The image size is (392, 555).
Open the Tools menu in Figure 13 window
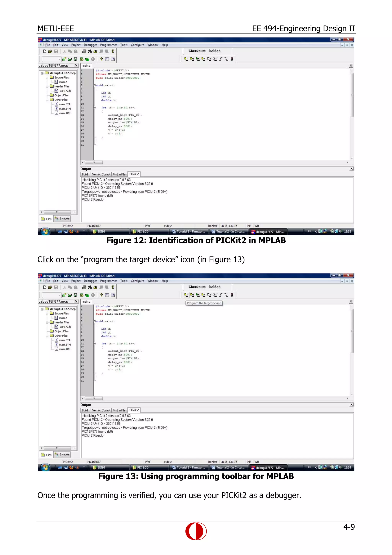click(124, 281)
